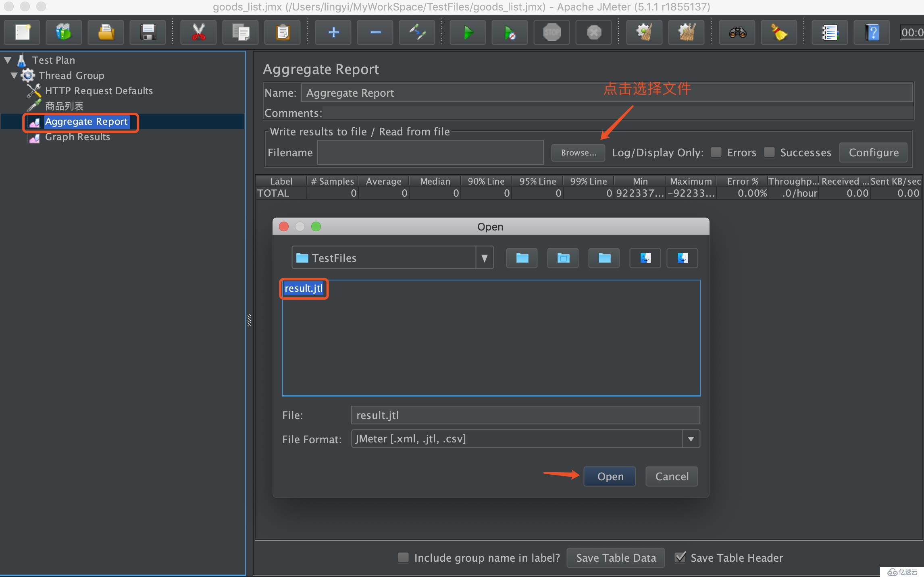Enable the Errors checkbox
This screenshot has height=577, width=924.
click(x=716, y=152)
